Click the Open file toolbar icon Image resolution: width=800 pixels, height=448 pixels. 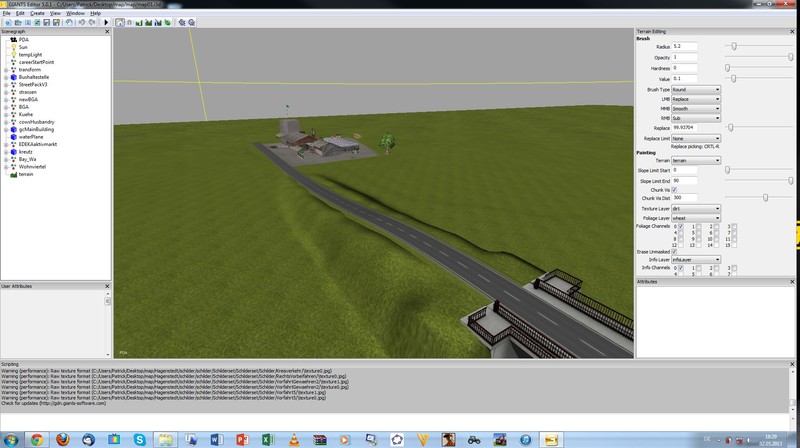(x=18, y=22)
